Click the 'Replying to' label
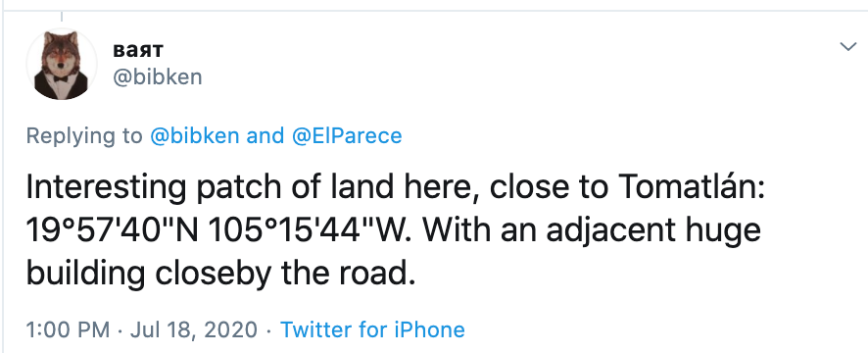This screenshot has height=353, width=868. pos(84,135)
